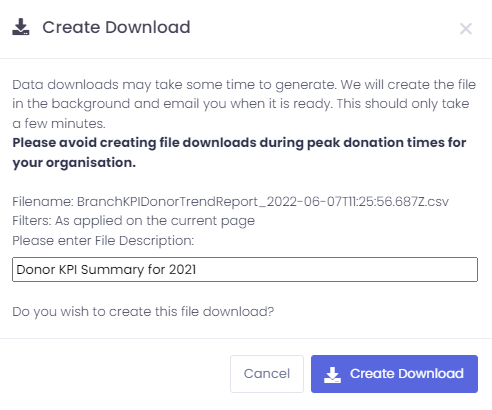Click the download icon inside the blue button

tap(332, 374)
